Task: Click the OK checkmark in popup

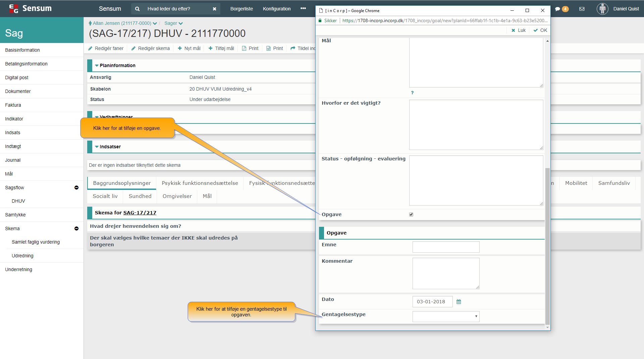Action: [536, 30]
